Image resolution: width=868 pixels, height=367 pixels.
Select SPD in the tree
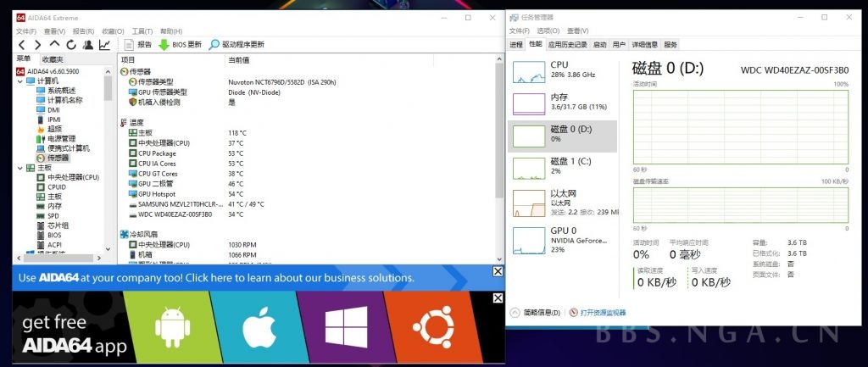point(47,216)
